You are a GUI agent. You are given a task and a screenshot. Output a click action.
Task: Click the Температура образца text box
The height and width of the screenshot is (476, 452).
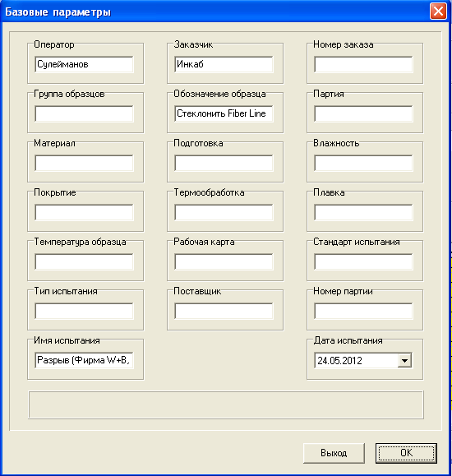[x=84, y=261]
